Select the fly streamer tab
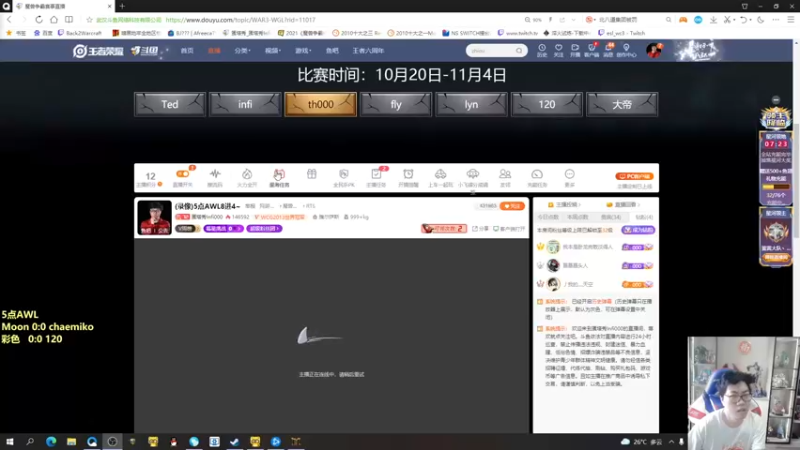 click(x=396, y=104)
